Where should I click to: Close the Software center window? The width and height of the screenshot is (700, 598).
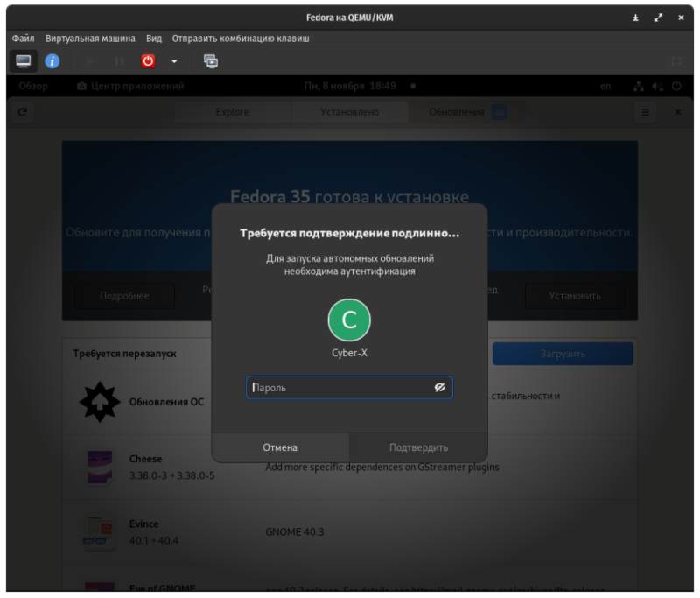pyautogui.click(x=677, y=112)
